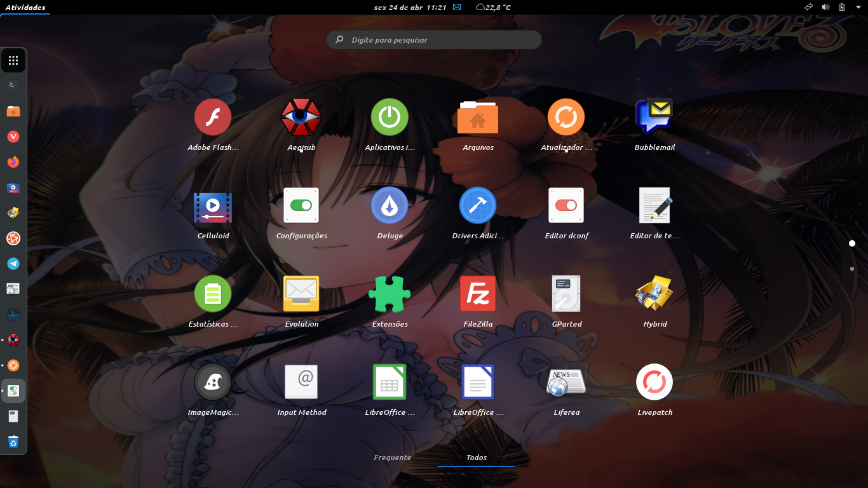Open the clock showing sex 24 de abr
868x488 pixels.
point(410,8)
